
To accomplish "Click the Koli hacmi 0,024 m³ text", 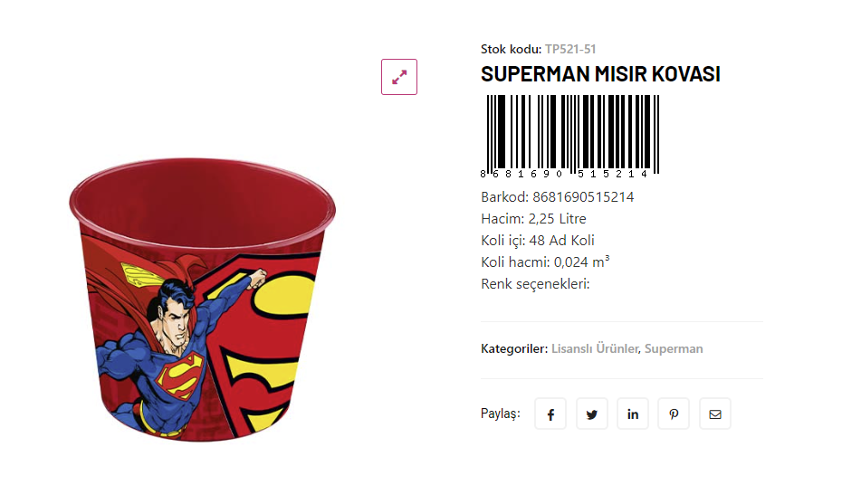I will click(544, 262).
